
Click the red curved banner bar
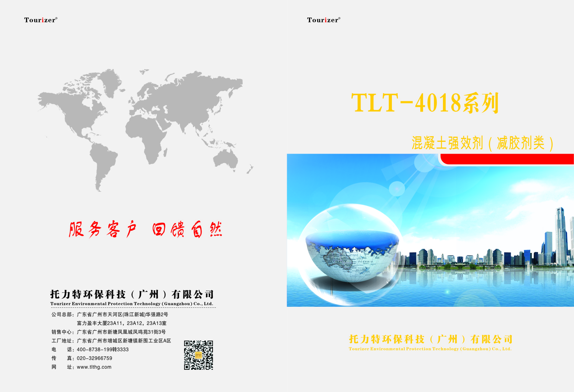click(x=507, y=159)
